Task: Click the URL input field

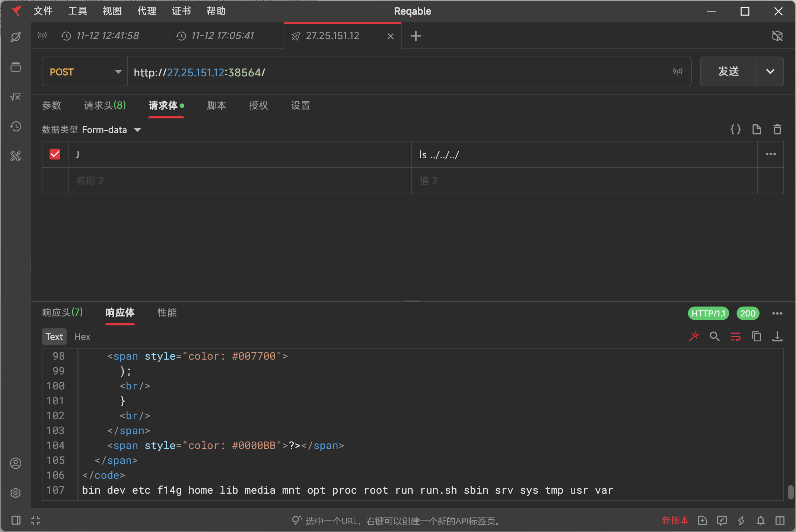Action: pos(372,72)
